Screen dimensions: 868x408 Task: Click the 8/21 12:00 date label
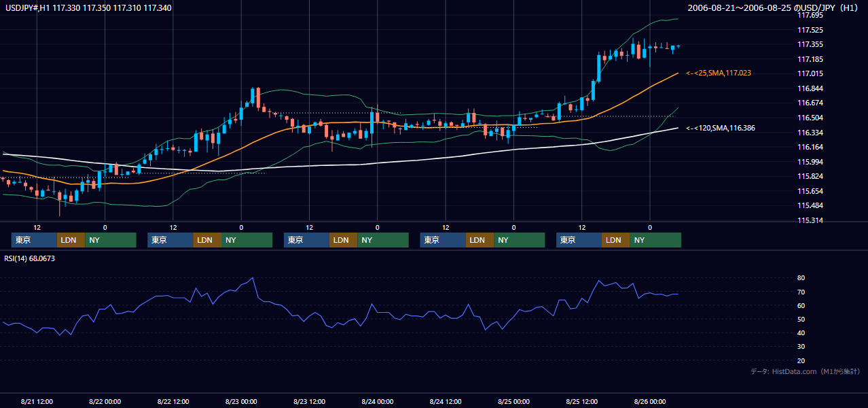point(37,401)
